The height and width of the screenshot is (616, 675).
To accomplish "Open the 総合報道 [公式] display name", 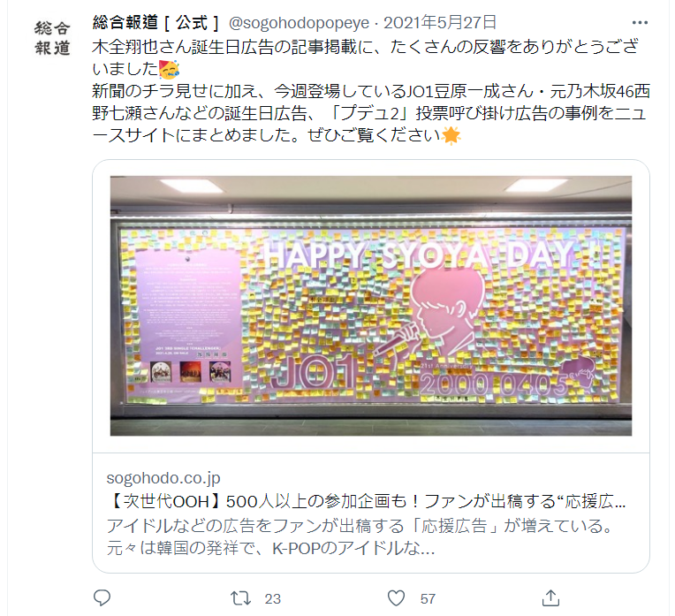I will click(155, 23).
